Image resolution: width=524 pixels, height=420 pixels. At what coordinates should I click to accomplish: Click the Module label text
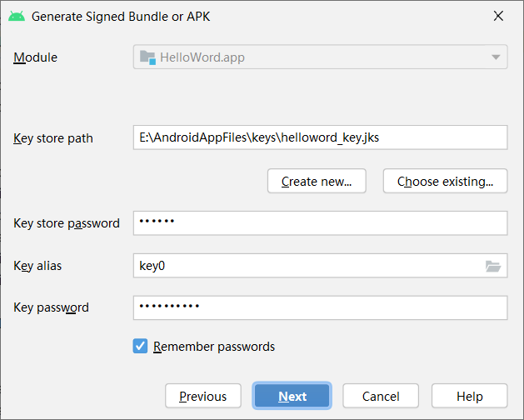coord(36,57)
